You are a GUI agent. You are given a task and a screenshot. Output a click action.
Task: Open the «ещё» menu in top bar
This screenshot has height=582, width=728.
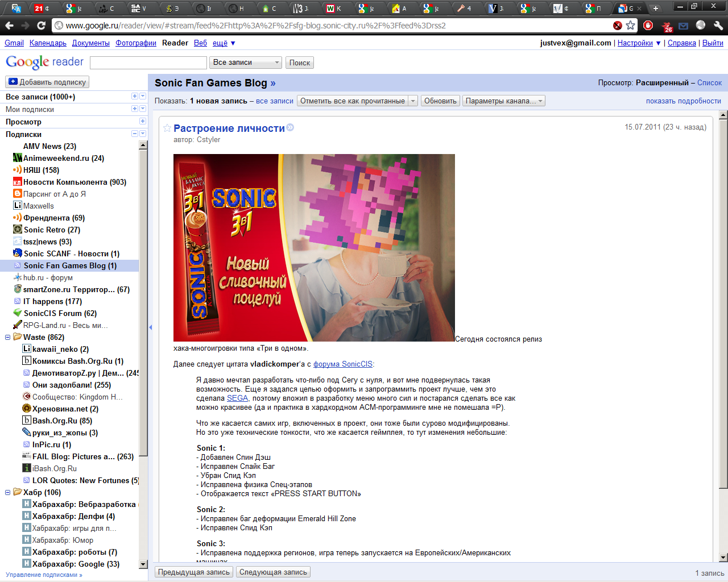(224, 43)
